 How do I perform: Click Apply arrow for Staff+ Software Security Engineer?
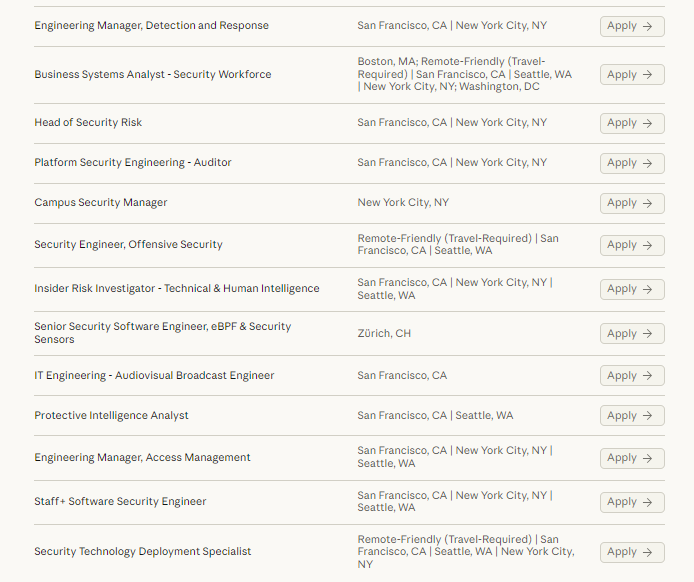click(x=647, y=502)
